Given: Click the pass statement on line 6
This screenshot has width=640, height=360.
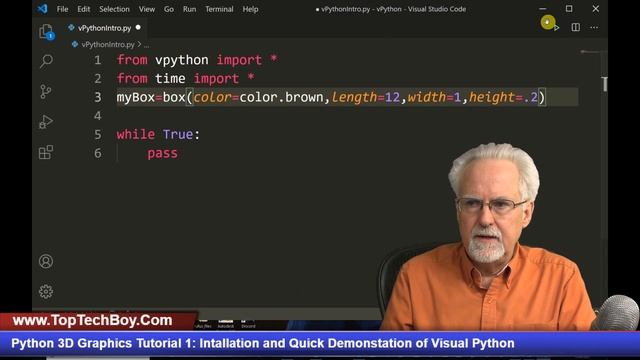Looking at the screenshot, I should pyautogui.click(x=162, y=153).
